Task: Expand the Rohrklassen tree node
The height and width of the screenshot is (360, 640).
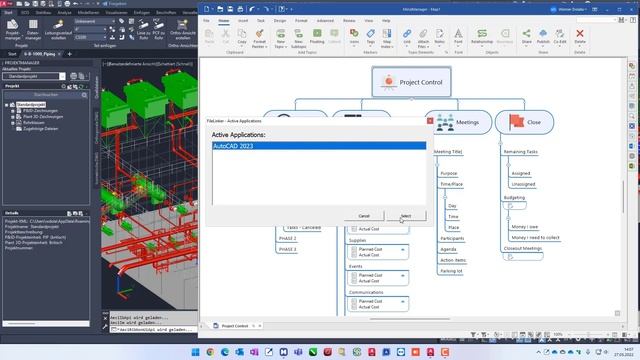Action: pyautogui.click(x=13, y=123)
